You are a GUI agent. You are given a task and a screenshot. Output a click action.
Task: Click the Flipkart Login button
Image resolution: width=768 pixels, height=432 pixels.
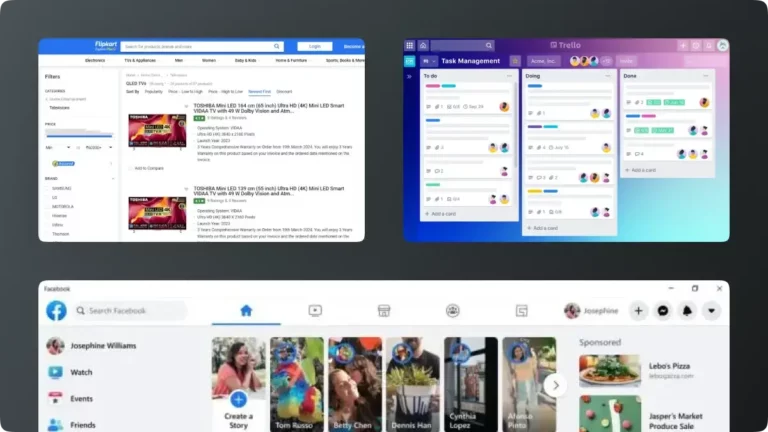pos(315,46)
